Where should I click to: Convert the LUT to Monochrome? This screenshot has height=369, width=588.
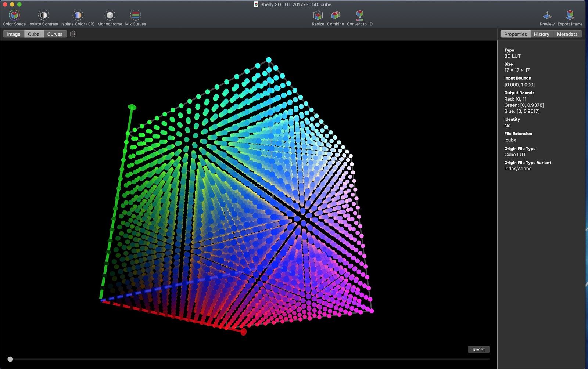pyautogui.click(x=109, y=17)
